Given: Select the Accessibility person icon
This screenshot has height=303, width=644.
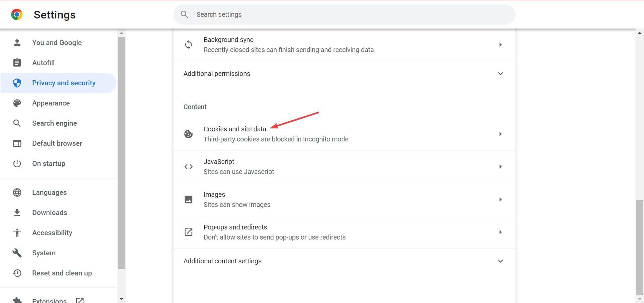Looking at the screenshot, I should click(17, 233).
